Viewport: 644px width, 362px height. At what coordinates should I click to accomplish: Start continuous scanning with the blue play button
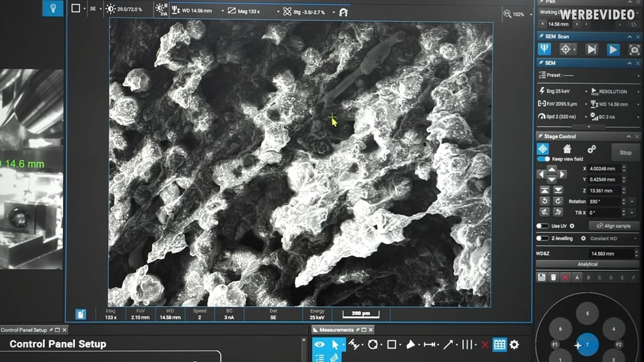pyautogui.click(x=613, y=49)
